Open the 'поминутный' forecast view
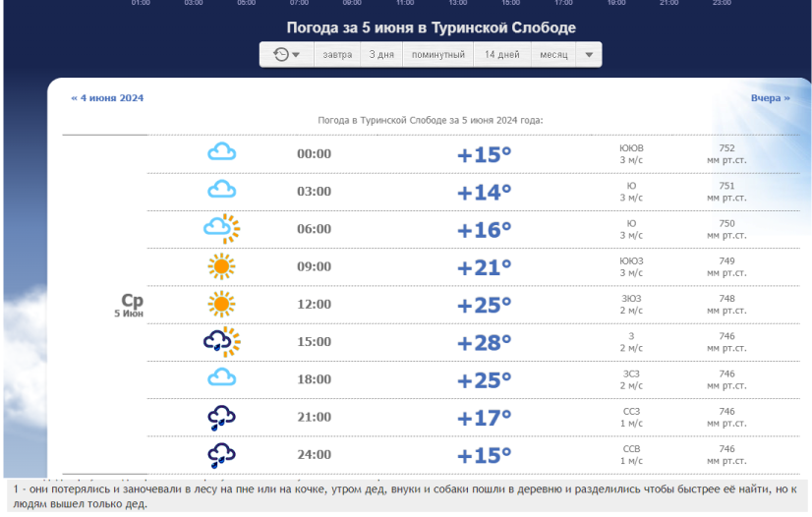The width and height of the screenshot is (812, 517). (x=438, y=55)
